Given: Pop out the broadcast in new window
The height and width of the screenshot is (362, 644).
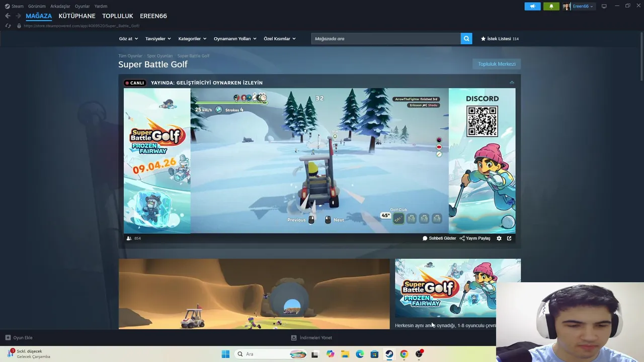Looking at the screenshot, I should pos(509,238).
